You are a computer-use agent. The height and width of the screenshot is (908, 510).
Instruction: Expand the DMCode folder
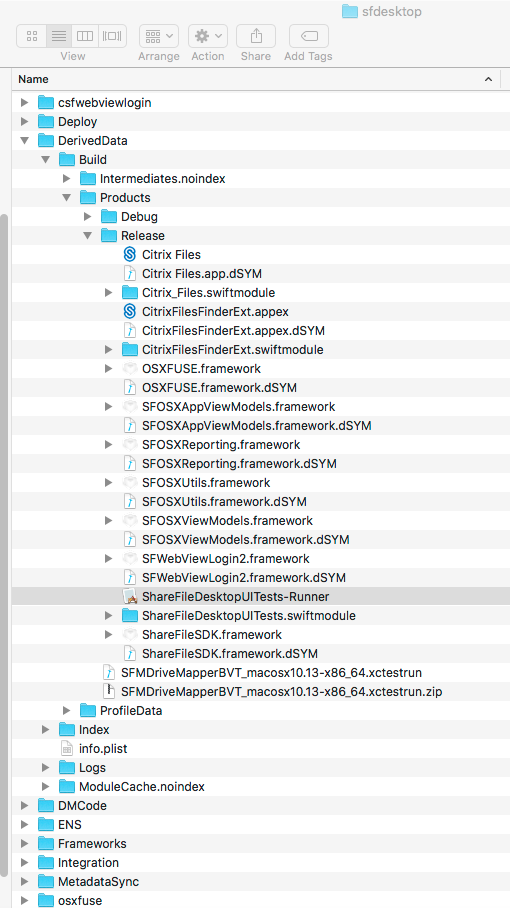pos(24,806)
